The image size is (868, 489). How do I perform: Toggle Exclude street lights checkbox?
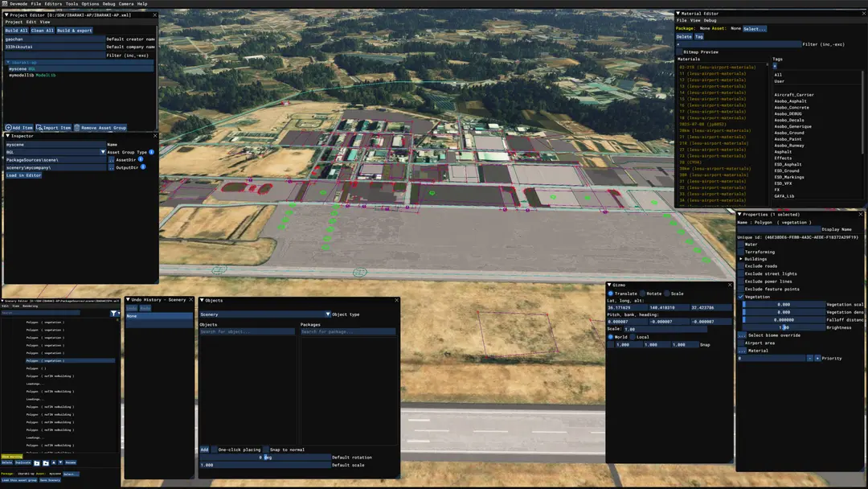[741, 273]
